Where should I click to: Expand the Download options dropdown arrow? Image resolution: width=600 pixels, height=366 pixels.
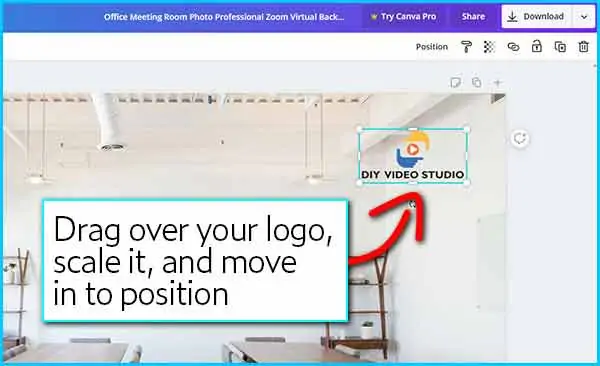coord(584,16)
